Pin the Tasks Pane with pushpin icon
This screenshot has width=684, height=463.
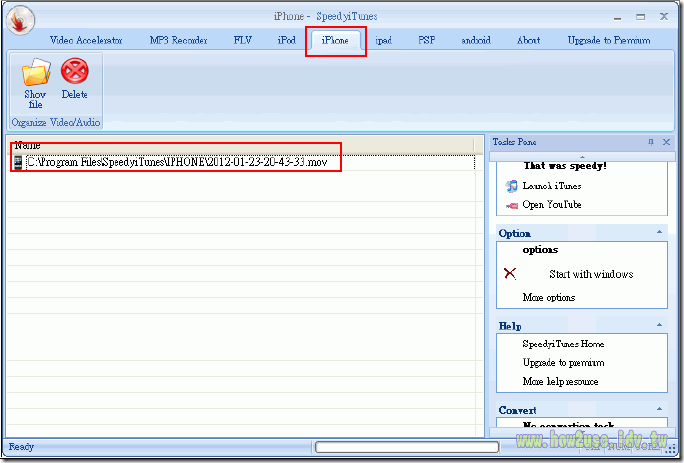click(651, 143)
